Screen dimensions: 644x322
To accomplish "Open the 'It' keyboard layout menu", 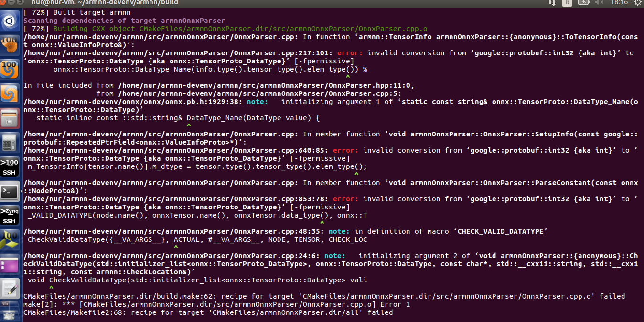I will pos(567,4).
